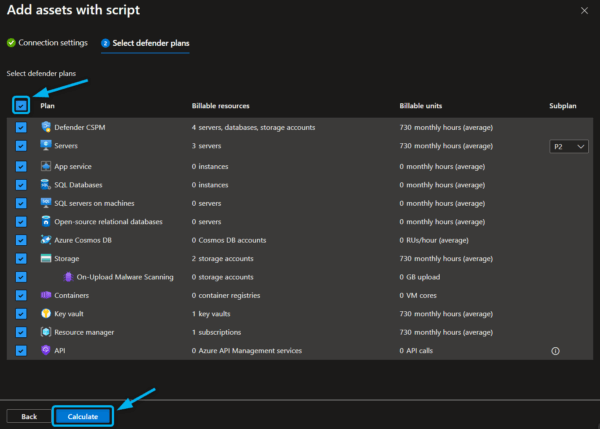Viewport: 600px width, 429px height.
Task: Uncheck the SQL servers on machines checkbox
Action: click(x=21, y=203)
